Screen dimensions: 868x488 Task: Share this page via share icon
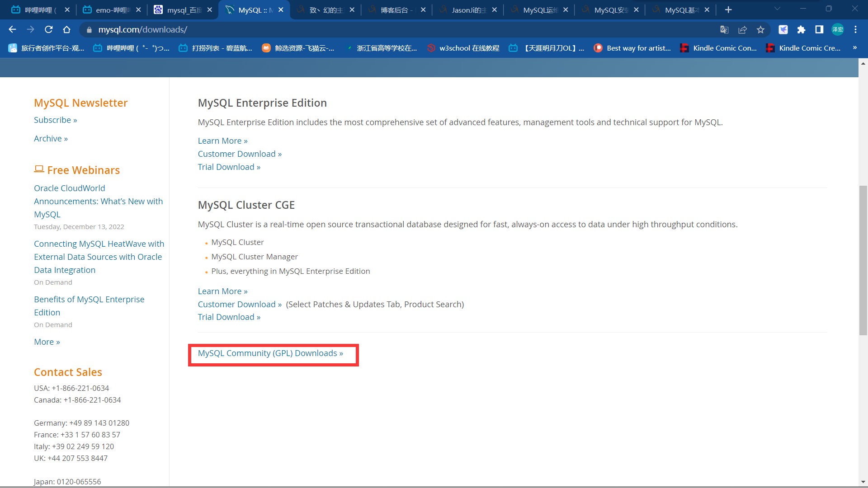pyautogui.click(x=742, y=29)
